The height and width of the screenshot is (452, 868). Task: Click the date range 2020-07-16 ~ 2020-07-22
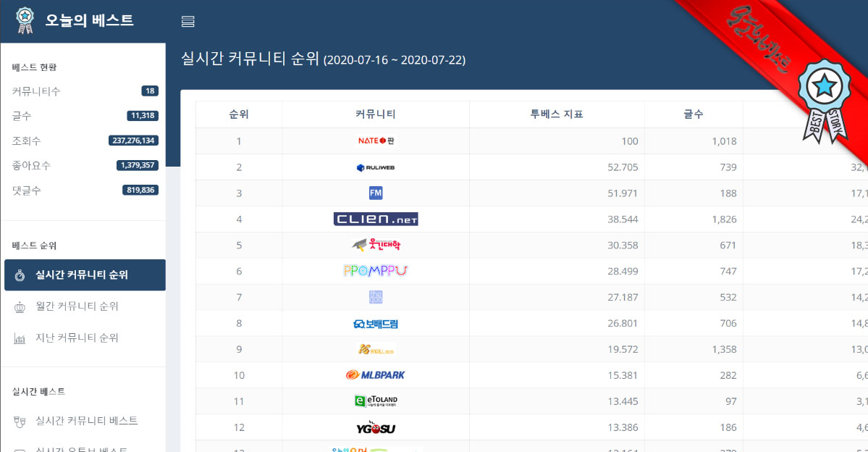click(x=394, y=60)
